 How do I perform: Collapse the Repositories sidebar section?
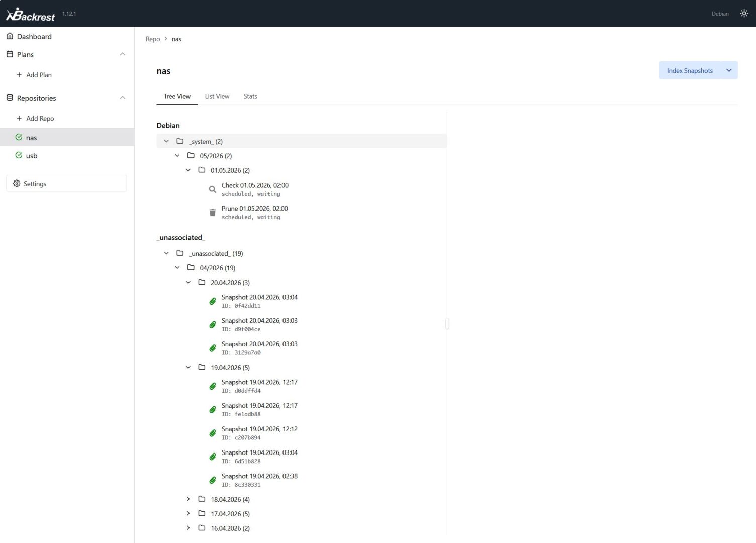coord(122,98)
